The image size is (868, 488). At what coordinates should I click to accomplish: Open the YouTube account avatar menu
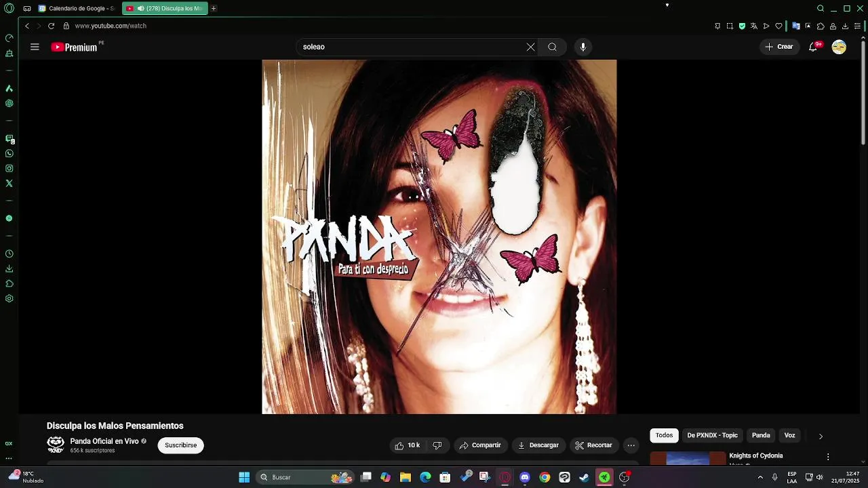(x=839, y=47)
